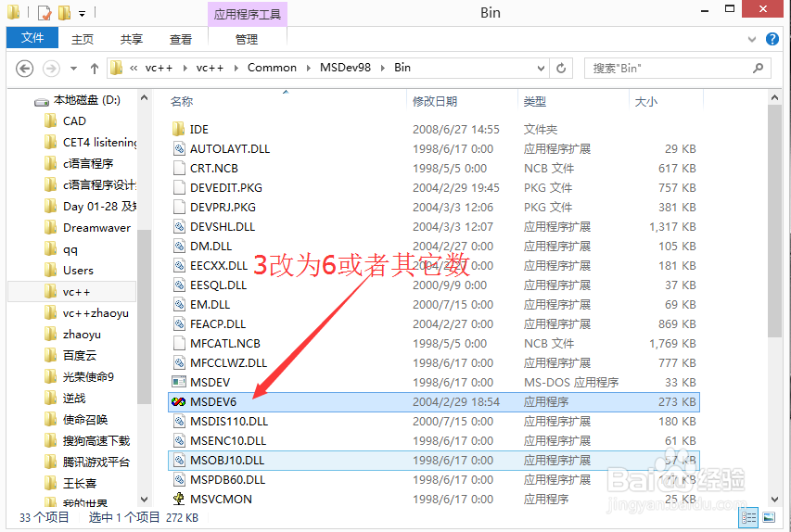Select the MFCATL.NCB file icon

179,344
